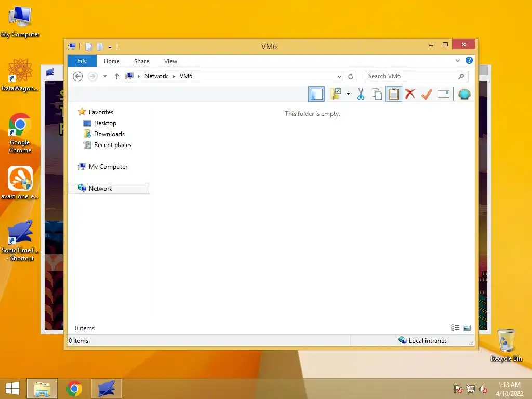Open Google Chrome desktop shortcut
Screen dimensions: 532x399
(x=20, y=133)
